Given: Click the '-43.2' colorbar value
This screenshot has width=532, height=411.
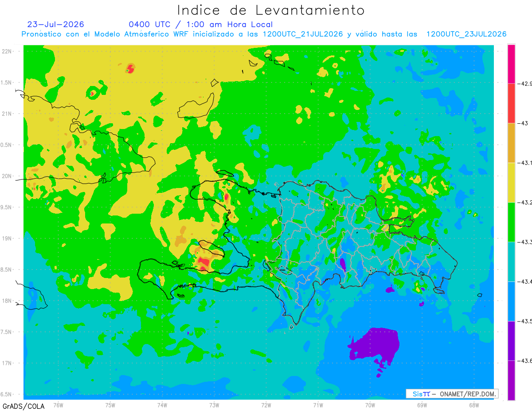Looking at the screenshot, I should click(524, 203).
